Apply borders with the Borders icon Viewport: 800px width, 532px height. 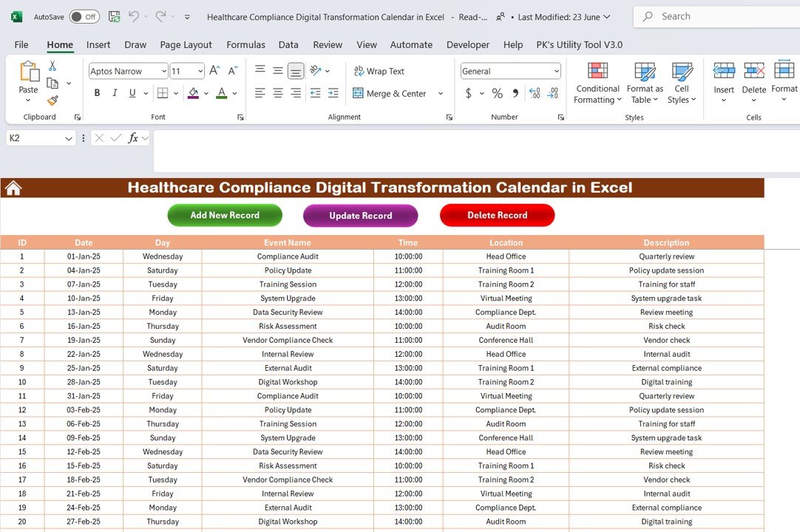(x=163, y=93)
